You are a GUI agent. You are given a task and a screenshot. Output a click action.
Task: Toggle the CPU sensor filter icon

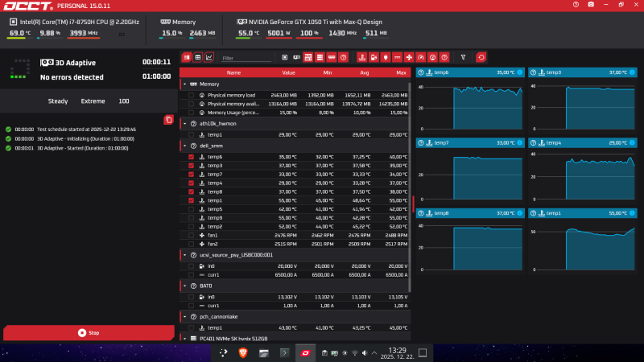tap(285, 57)
